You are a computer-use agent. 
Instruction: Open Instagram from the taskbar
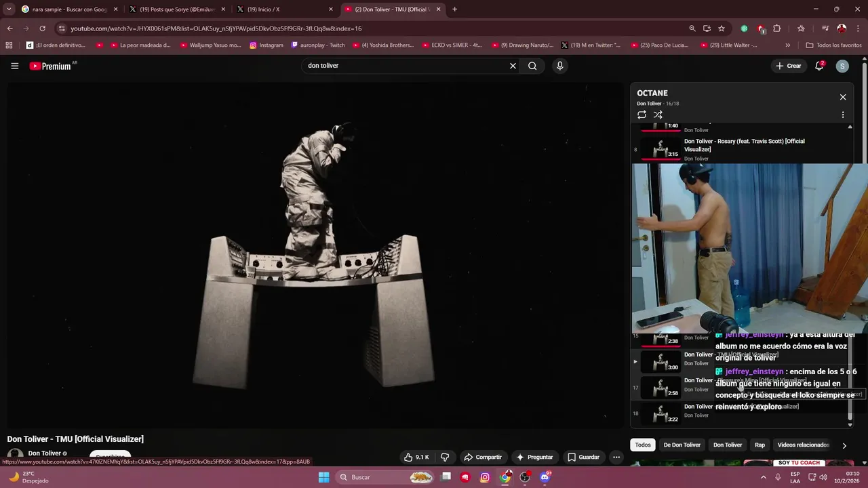(x=485, y=477)
